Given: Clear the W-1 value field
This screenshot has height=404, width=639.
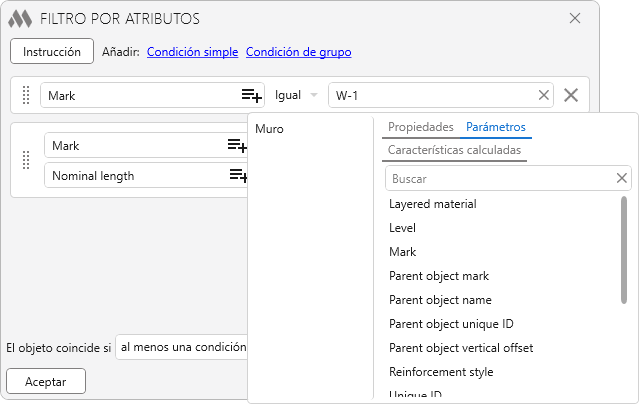Looking at the screenshot, I should click(544, 95).
